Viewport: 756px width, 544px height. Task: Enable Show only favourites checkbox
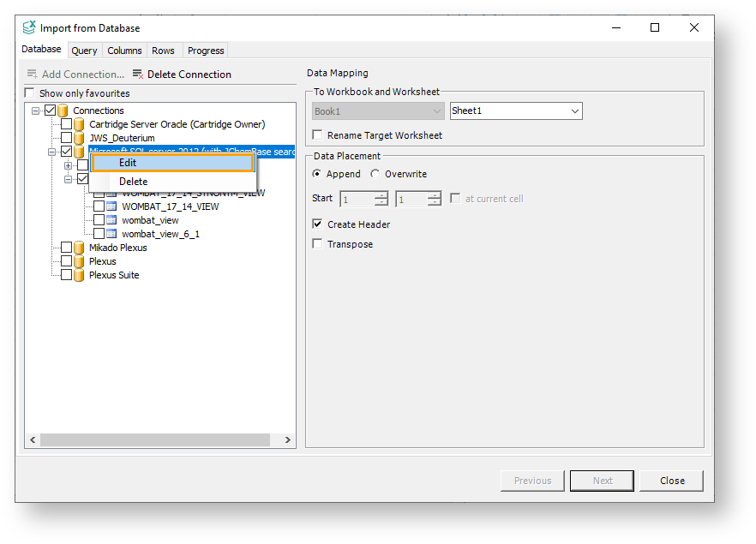pos(30,93)
